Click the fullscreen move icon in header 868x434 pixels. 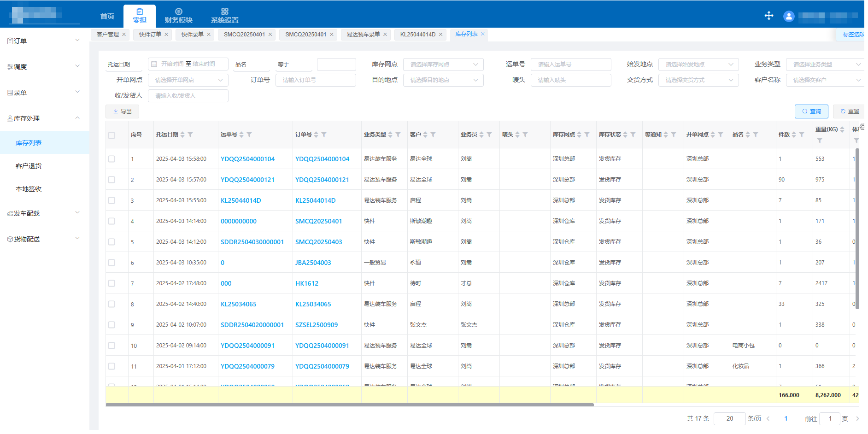pyautogui.click(x=769, y=16)
